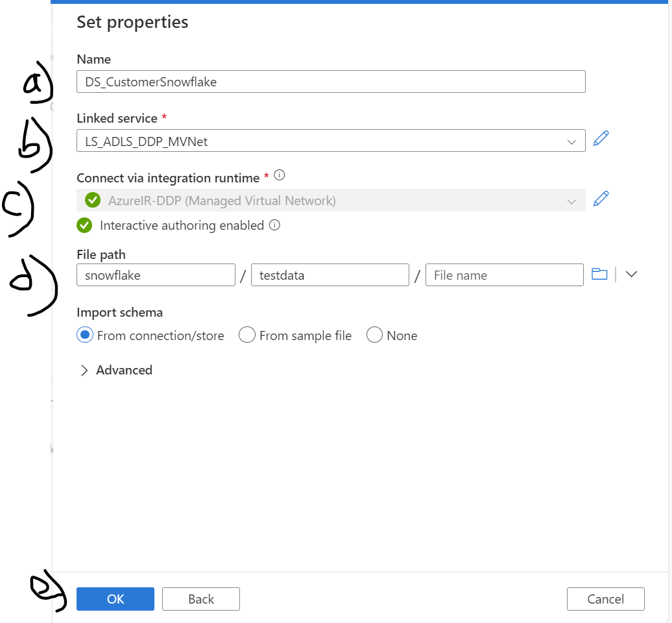Click the File name input box
This screenshot has width=672, height=623.
(x=504, y=275)
